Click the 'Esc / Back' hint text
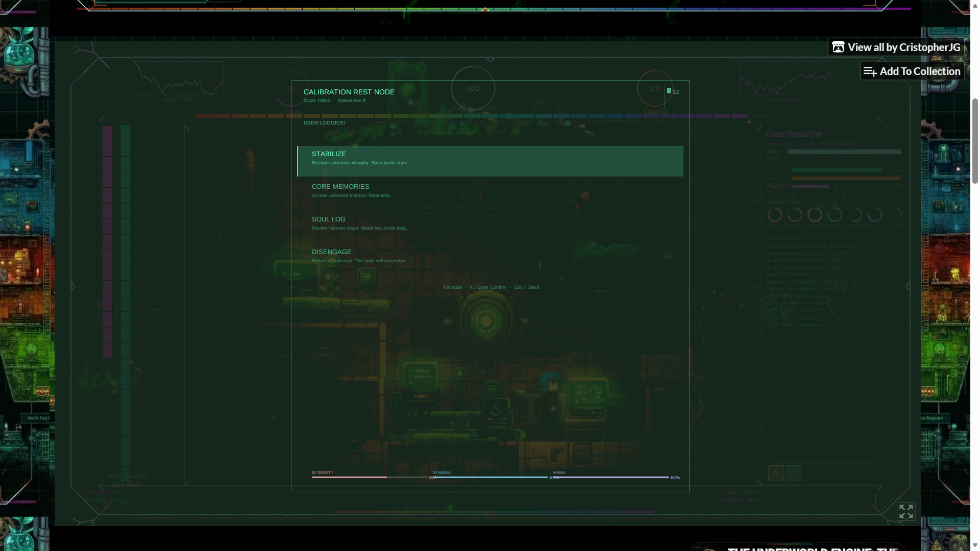 tap(527, 287)
